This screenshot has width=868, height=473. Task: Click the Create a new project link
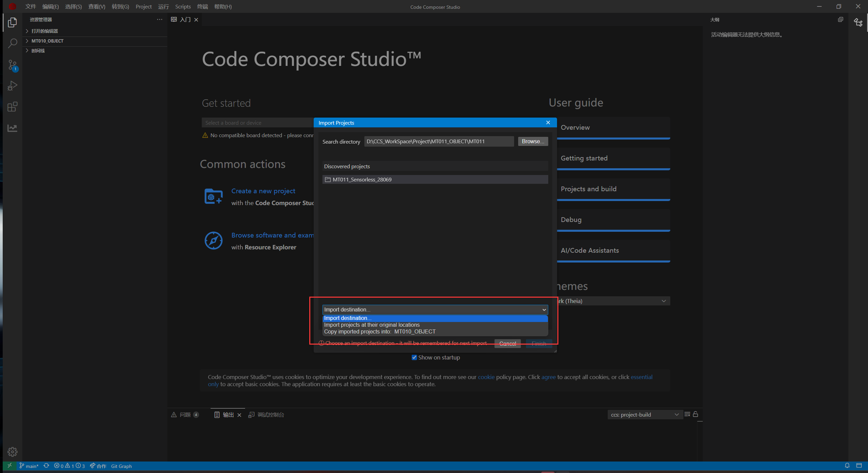click(x=263, y=191)
